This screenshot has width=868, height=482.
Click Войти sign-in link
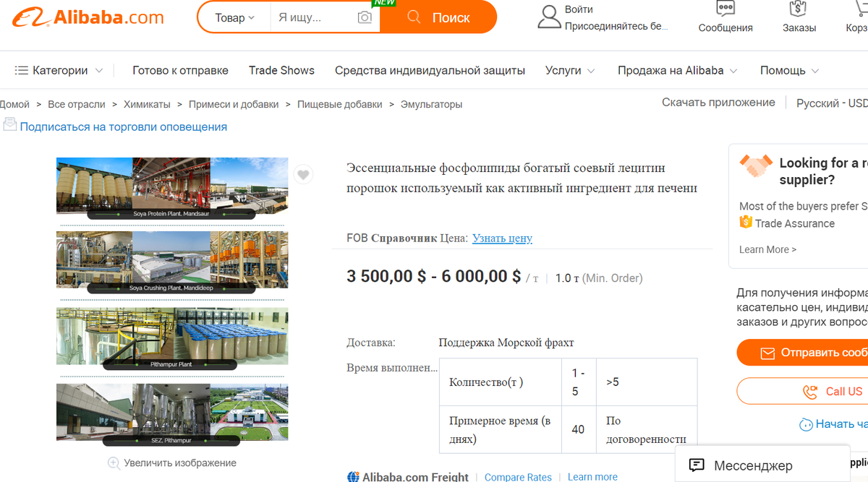click(x=579, y=9)
